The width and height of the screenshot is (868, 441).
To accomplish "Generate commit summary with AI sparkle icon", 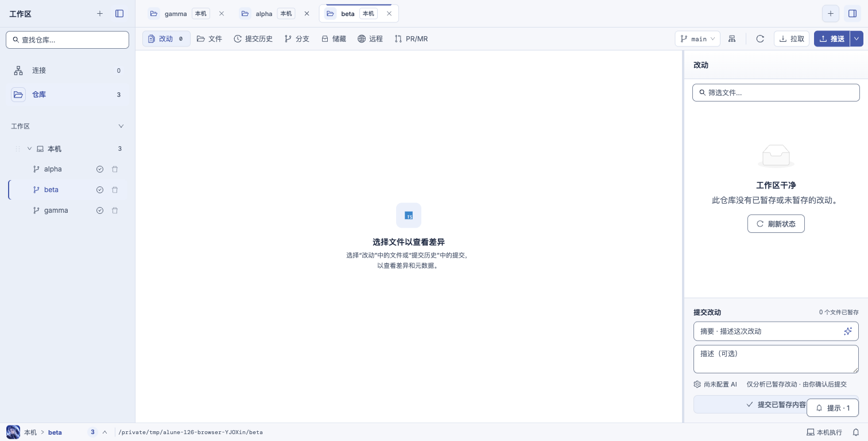I will (848, 331).
